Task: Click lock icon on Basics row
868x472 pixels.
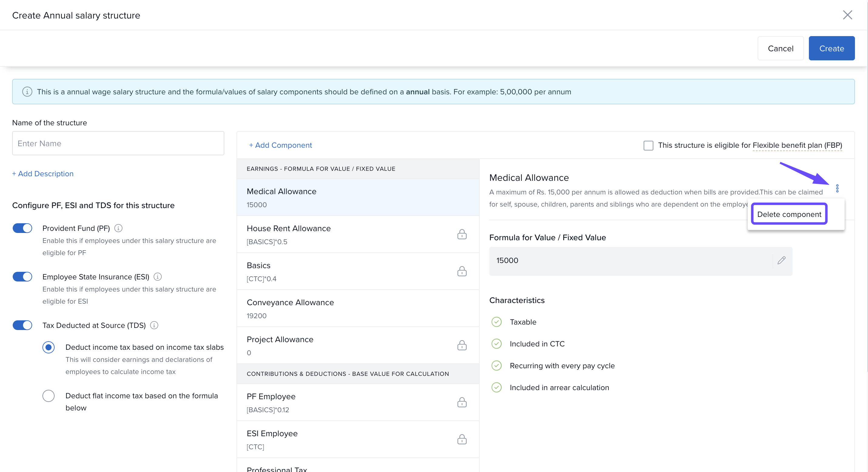Action: (462, 271)
